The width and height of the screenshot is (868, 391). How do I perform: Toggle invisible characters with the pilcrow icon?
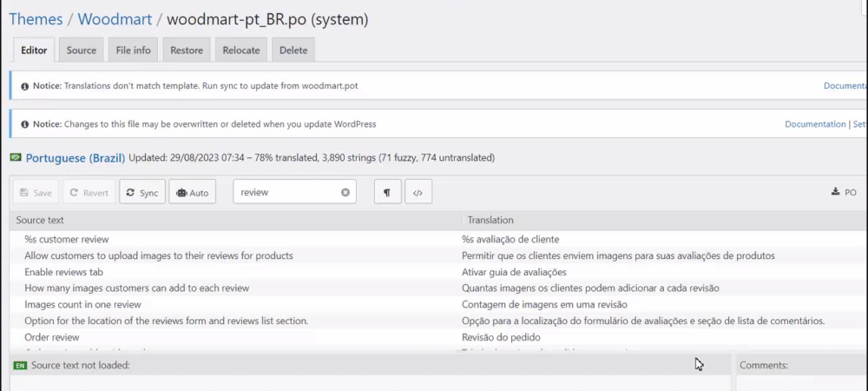[x=387, y=192]
